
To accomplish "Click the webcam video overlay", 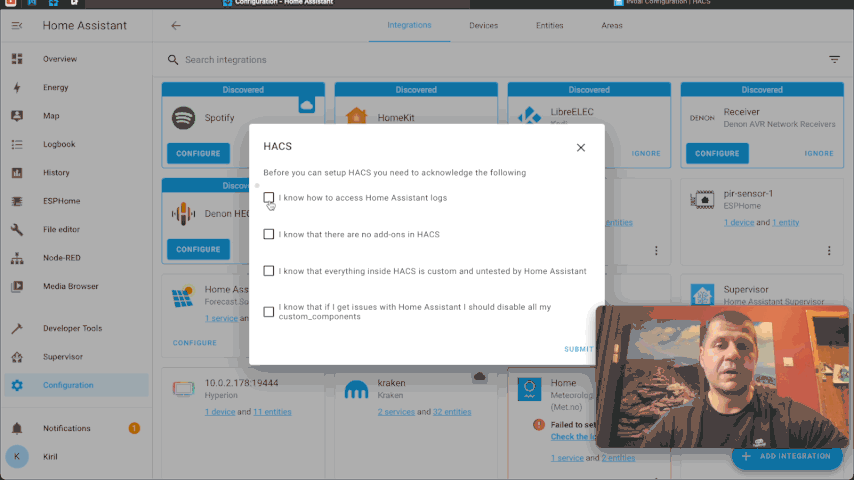I will pos(722,376).
